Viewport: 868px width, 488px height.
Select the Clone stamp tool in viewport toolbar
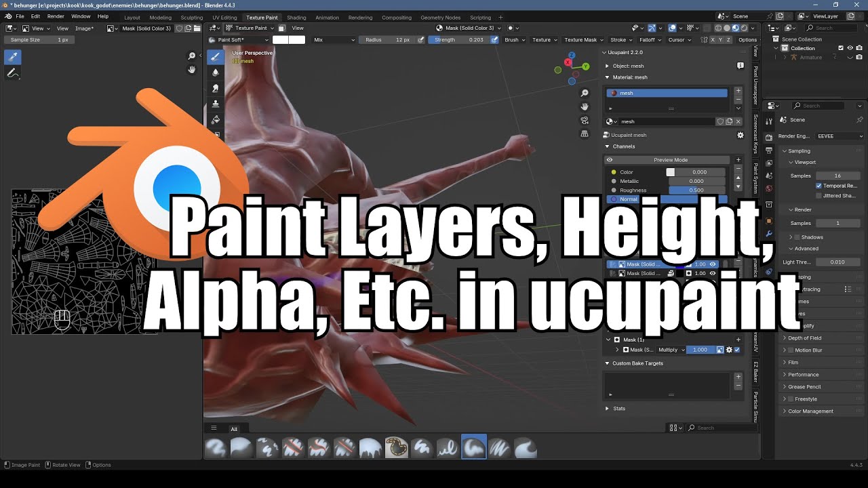pos(216,104)
